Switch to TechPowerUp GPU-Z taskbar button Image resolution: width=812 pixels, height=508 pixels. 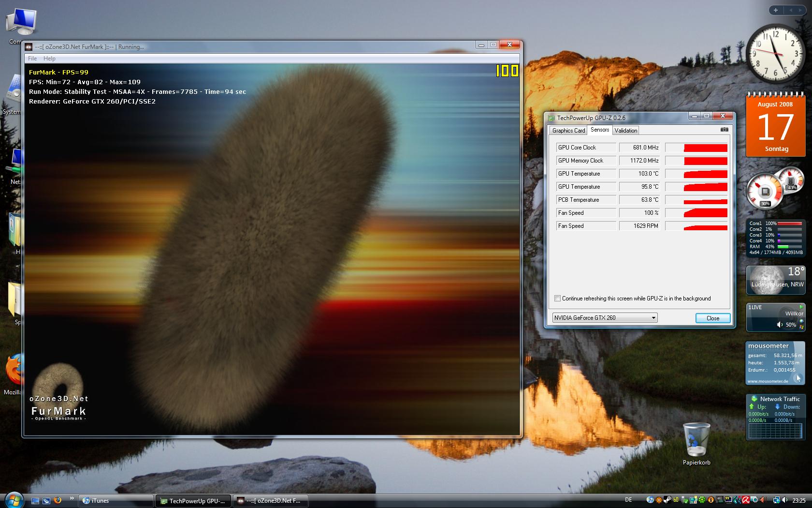pos(194,501)
